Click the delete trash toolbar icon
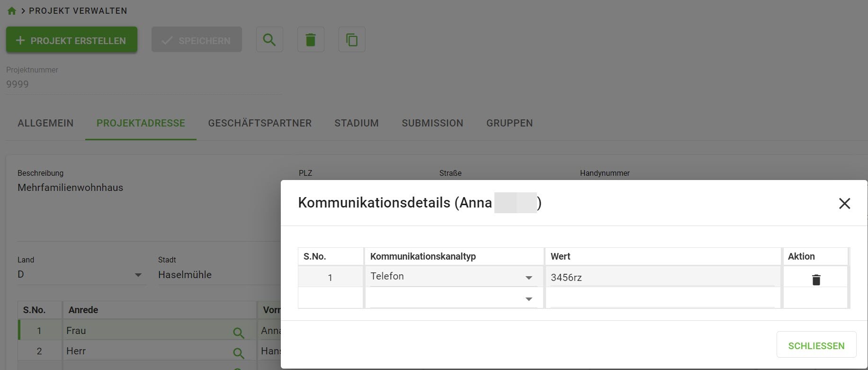868x370 pixels. tap(311, 39)
